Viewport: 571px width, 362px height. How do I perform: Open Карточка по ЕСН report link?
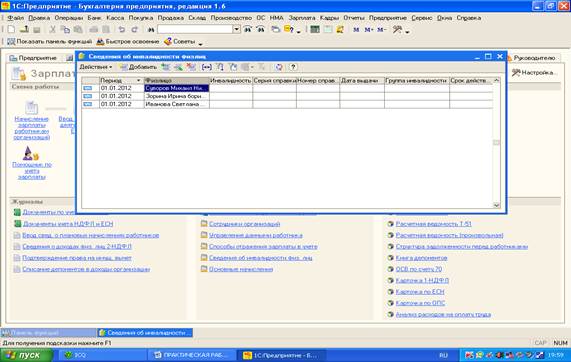pos(420,292)
